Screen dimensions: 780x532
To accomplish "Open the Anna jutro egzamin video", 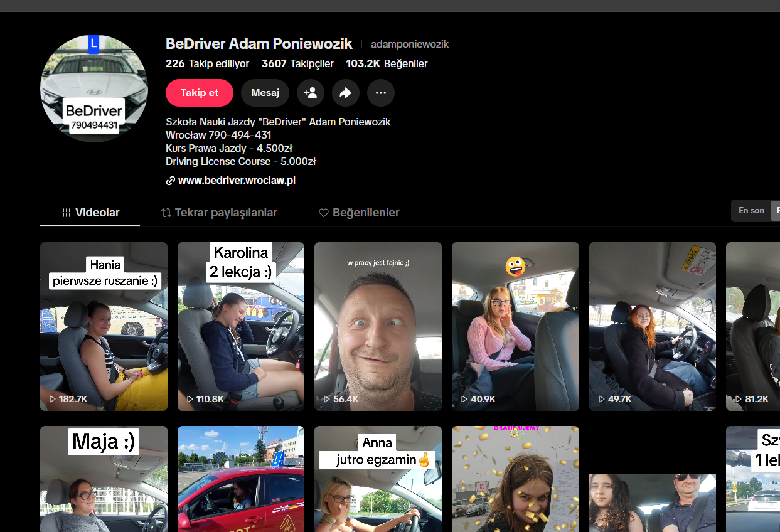I will click(378, 479).
